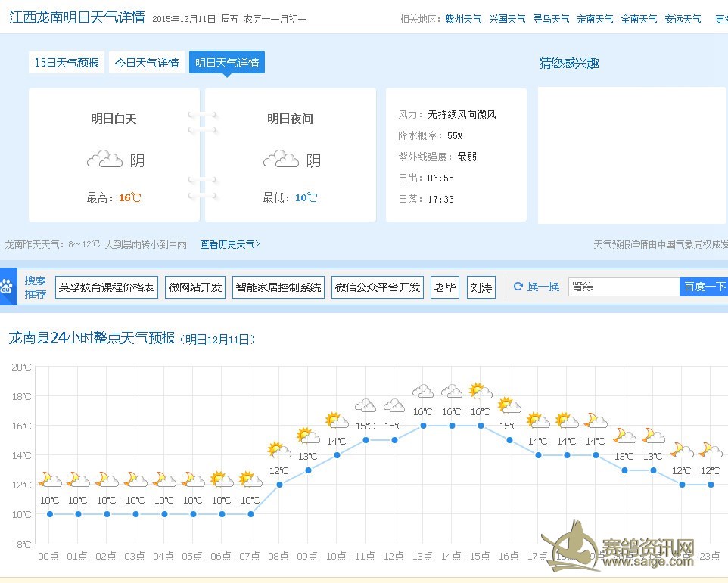Image resolution: width=728 pixels, height=583 pixels.
Task: Click the overcast cloud icon at 13点
Action: (423, 392)
